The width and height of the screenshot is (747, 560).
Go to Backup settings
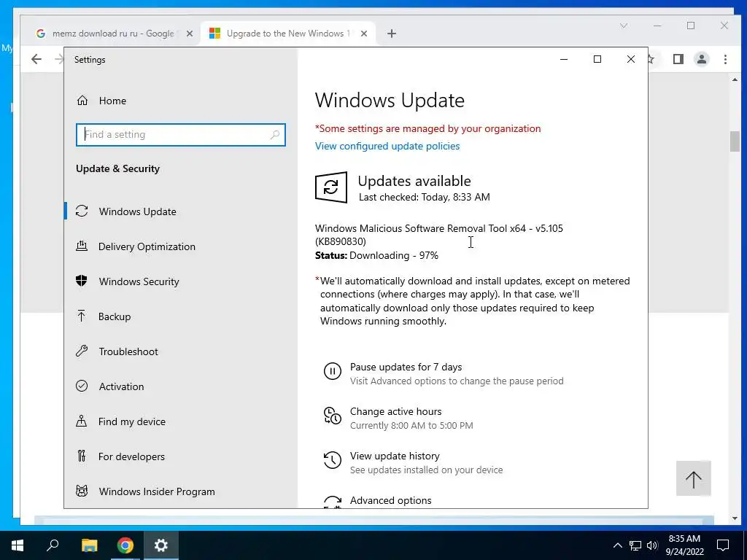(115, 316)
